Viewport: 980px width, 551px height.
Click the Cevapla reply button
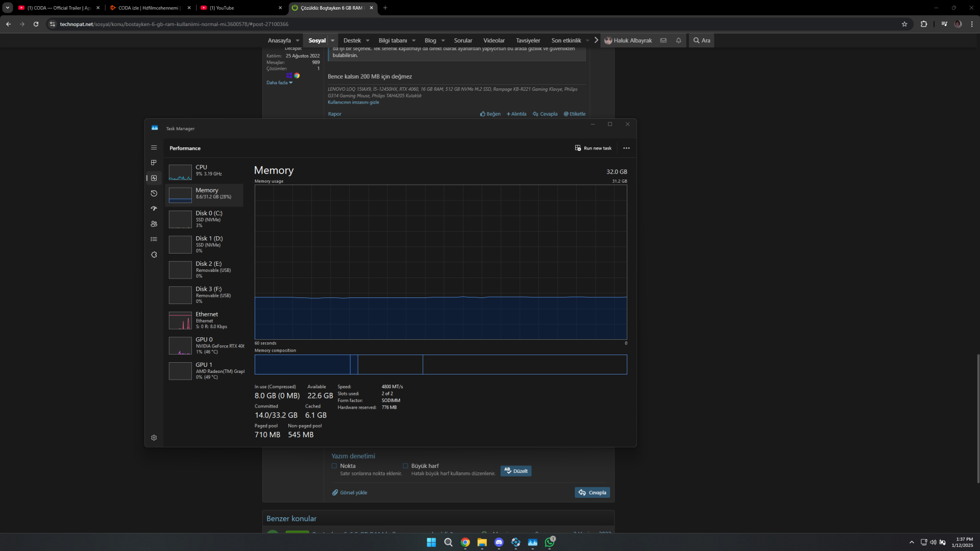tap(592, 492)
